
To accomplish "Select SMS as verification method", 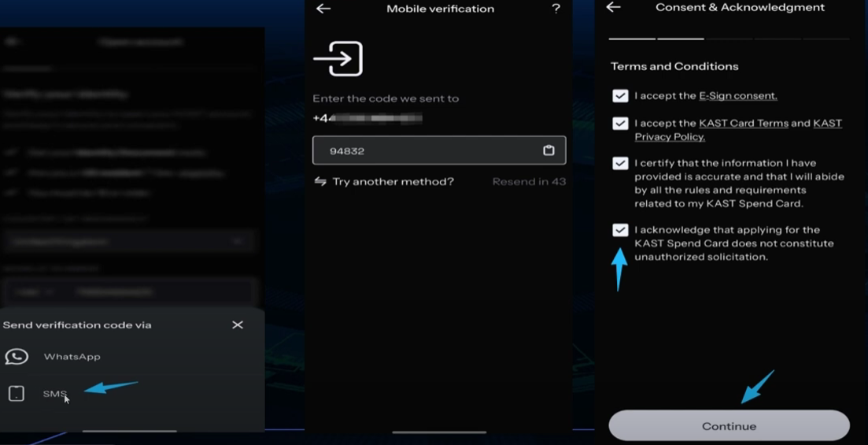I will [x=55, y=394].
